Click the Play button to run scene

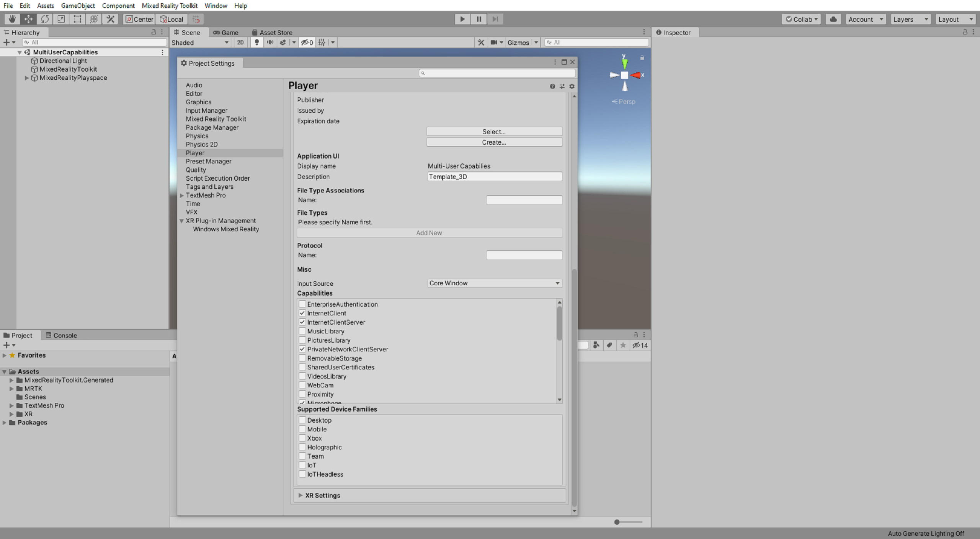(x=462, y=19)
